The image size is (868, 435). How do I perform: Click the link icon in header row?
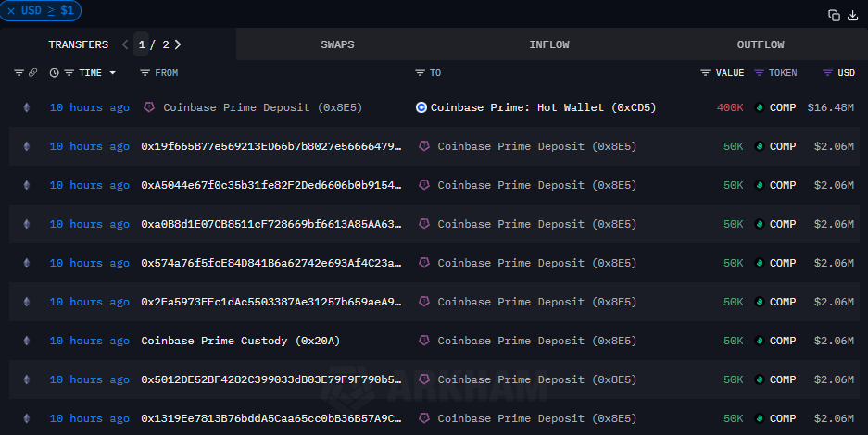pos(33,72)
